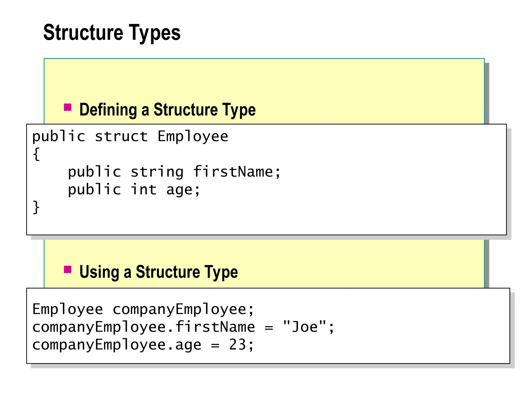The height and width of the screenshot is (399, 532).
Task: Click the closing curly brace of the struct
Action: pyautogui.click(x=36, y=207)
